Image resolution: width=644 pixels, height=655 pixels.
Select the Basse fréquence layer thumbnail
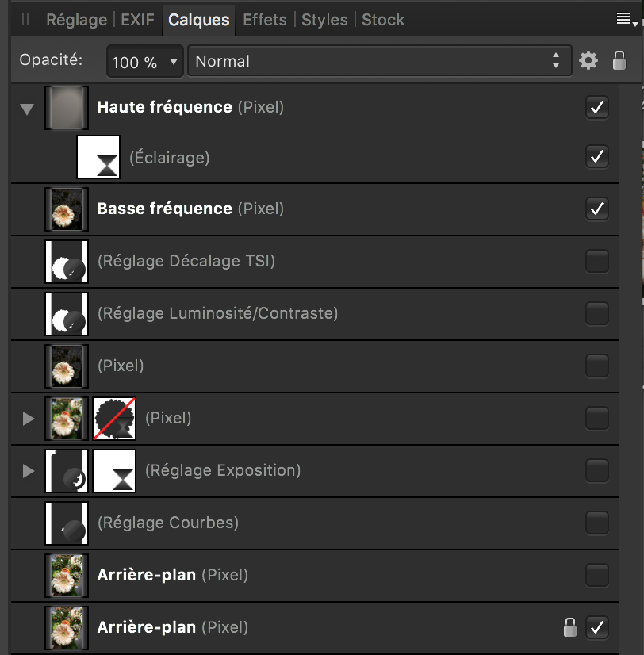click(x=67, y=209)
